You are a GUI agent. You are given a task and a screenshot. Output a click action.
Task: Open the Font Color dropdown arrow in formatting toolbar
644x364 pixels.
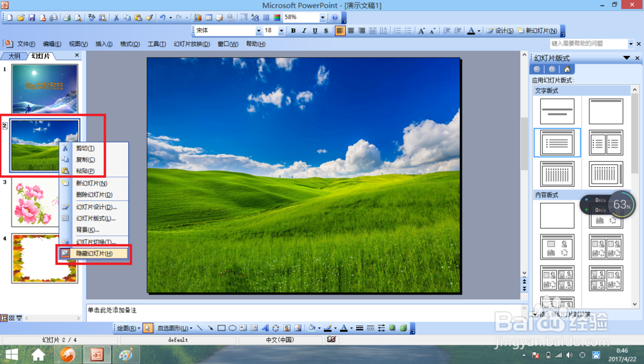(x=478, y=31)
